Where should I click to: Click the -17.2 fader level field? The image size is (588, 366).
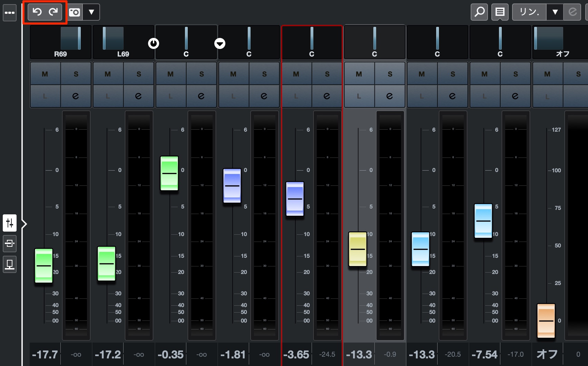point(108,354)
